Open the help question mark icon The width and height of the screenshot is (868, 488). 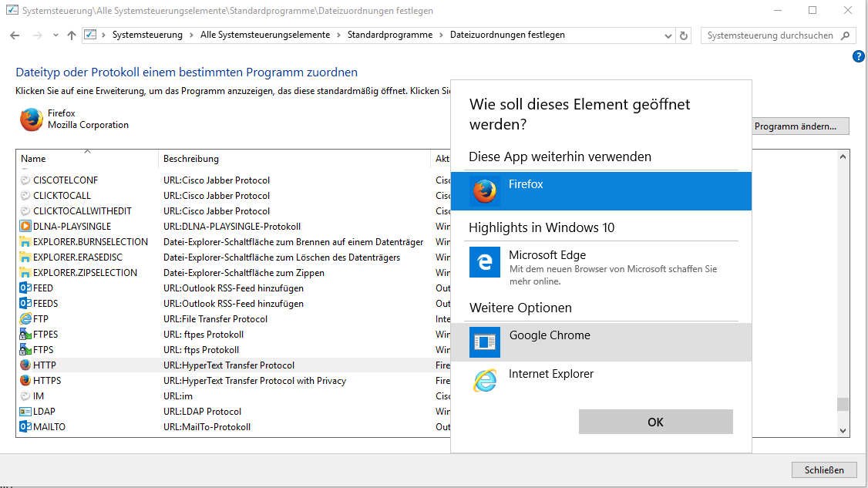click(859, 56)
